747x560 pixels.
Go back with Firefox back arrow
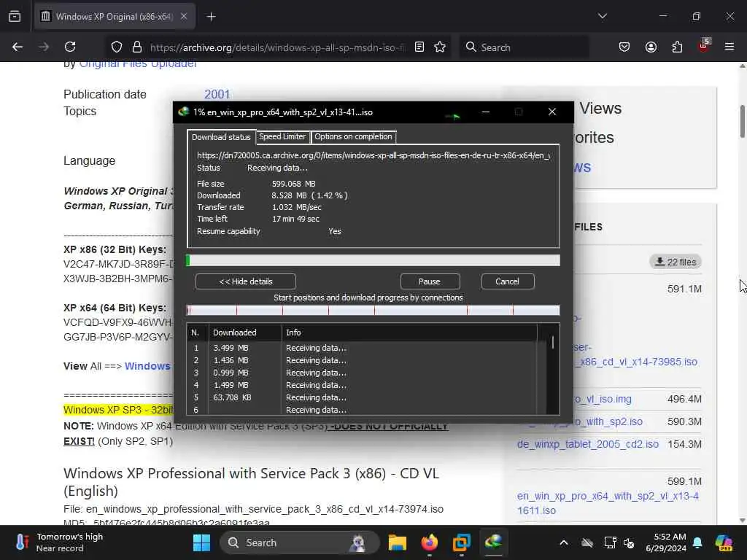pyautogui.click(x=18, y=47)
